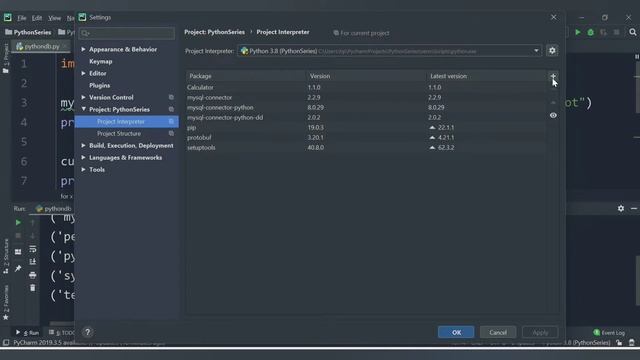Open Favorites side tool tab
This screenshot has height=360, width=640.
click(6, 302)
